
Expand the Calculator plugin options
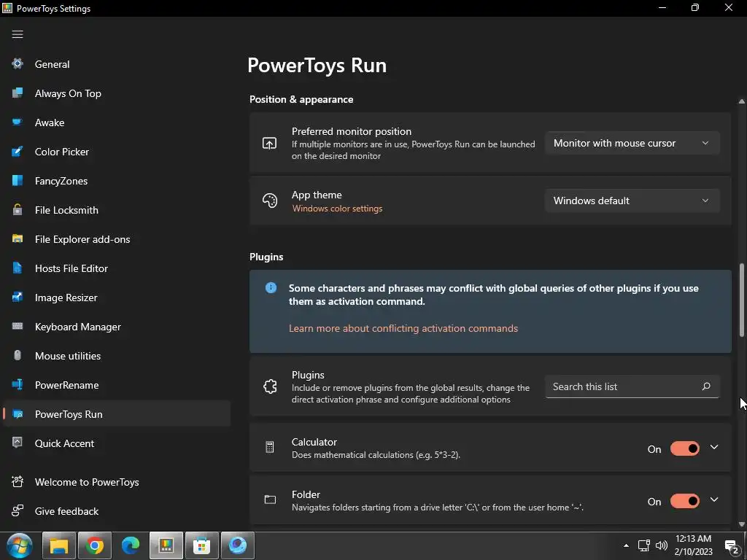[x=714, y=447]
